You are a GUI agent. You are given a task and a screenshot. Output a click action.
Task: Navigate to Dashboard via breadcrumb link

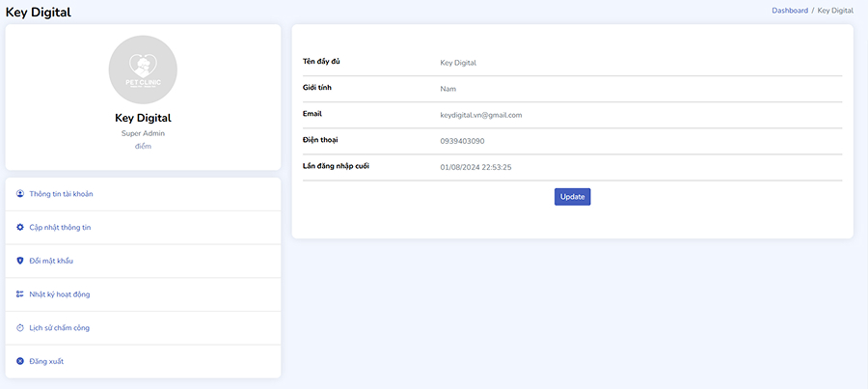point(789,11)
